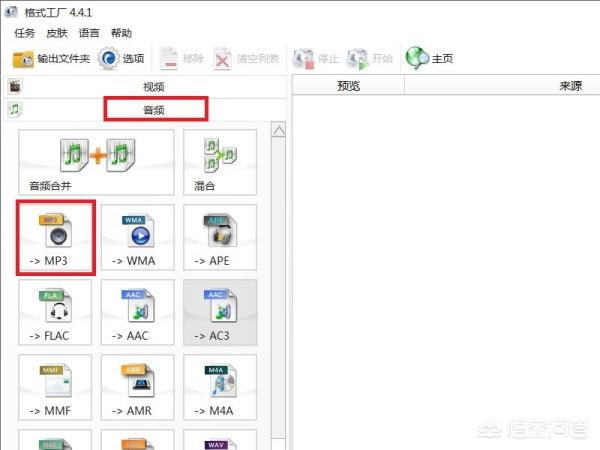Open the 音频合并 audio joiner
The height and width of the screenshot is (450, 600).
(96, 161)
